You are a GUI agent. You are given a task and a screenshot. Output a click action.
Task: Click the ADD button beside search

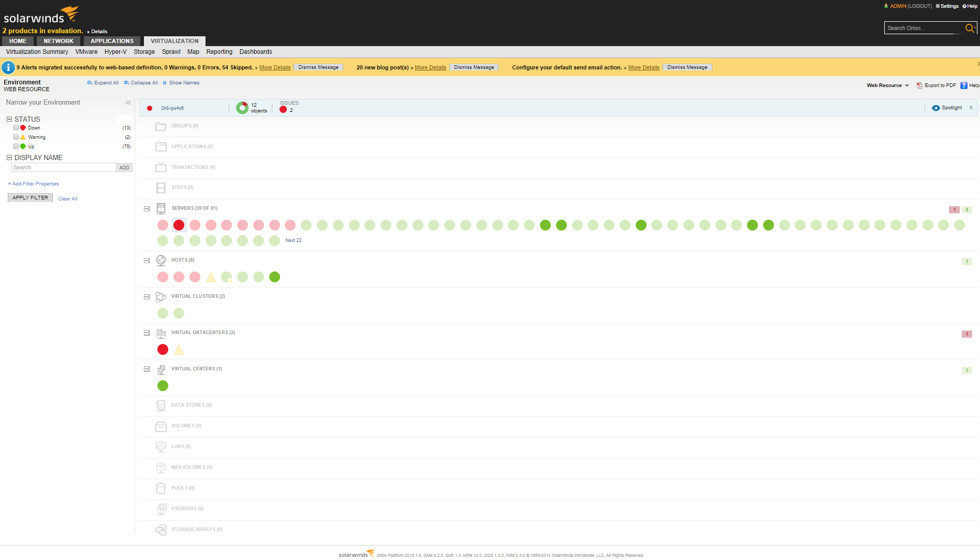pyautogui.click(x=124, y=168)
